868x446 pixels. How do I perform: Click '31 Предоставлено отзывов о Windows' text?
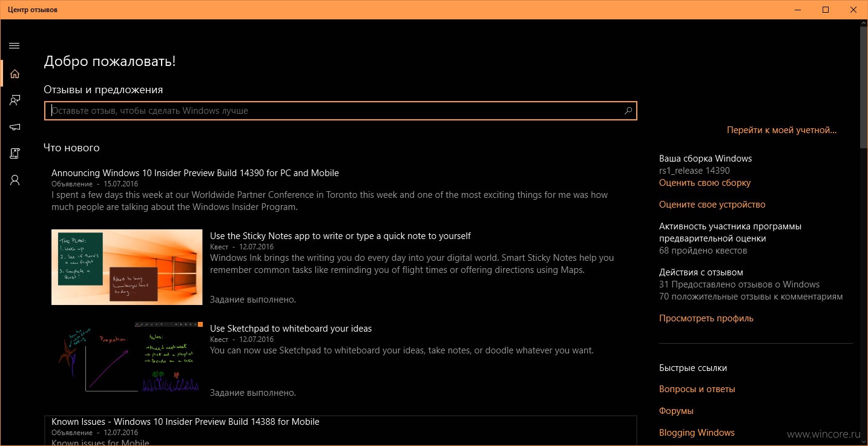point(739,284)
